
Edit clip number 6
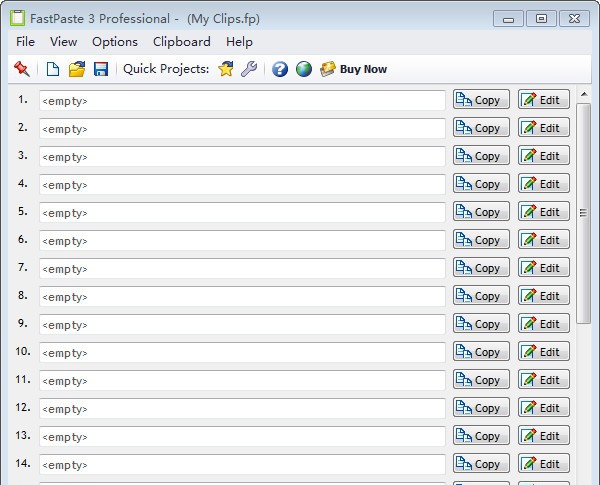tap(544, 239)
